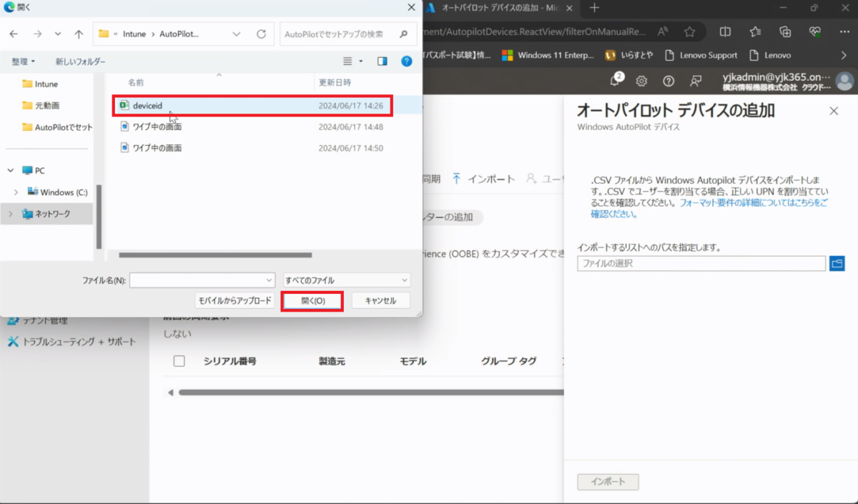Click the folder browse icon beside file selection field
858x504 pixels.
coord(837,264)
